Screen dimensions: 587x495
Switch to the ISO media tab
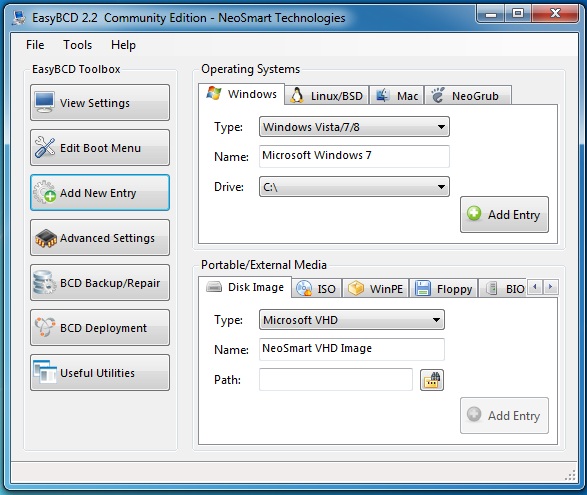coord(316,289)
